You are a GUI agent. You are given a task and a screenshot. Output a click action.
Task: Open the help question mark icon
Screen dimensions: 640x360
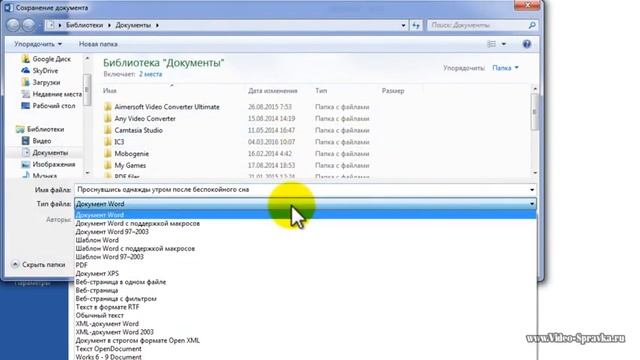(x=527, y=44)
